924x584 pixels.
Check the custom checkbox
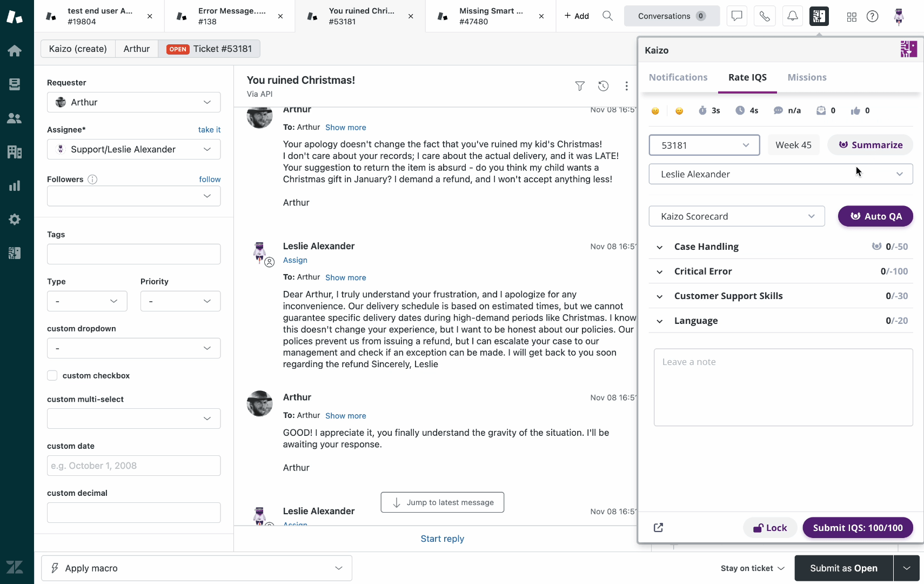tap(52, 375)
